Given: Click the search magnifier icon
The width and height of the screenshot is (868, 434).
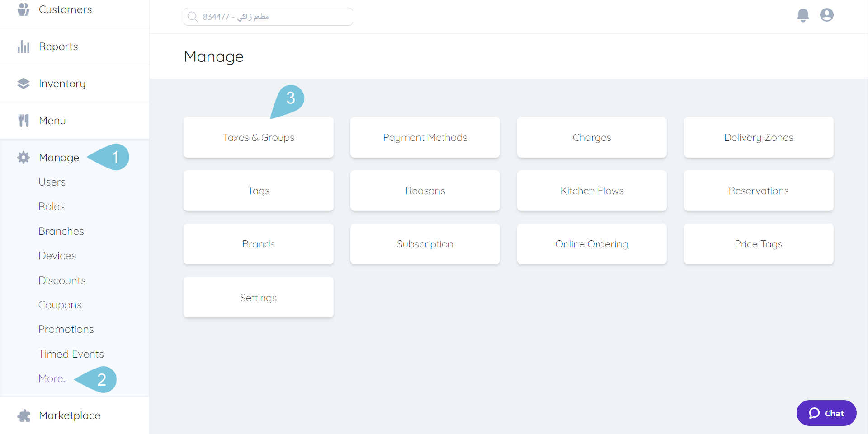Looking at the screenshot, I should coord(193,17).
